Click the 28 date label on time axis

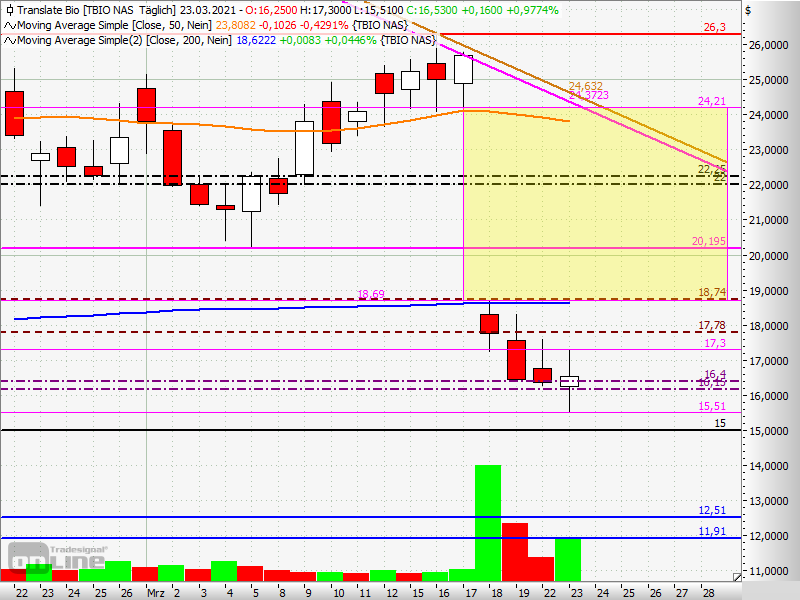click(708, 593)
